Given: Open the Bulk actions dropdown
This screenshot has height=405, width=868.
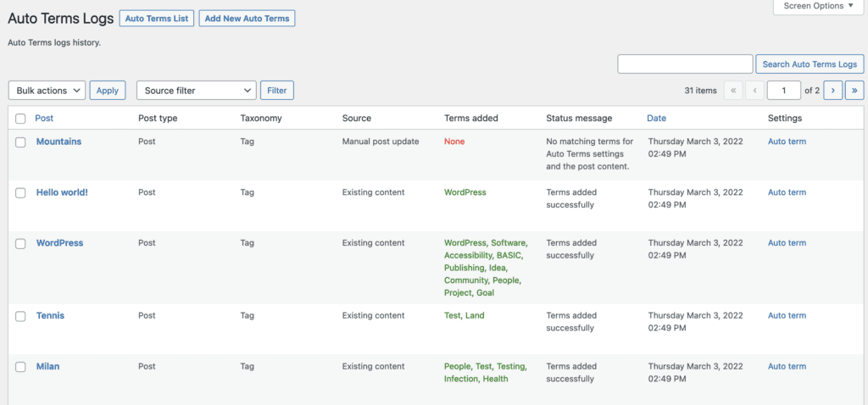Looking at the screenshot, I should tap(47, 90).
